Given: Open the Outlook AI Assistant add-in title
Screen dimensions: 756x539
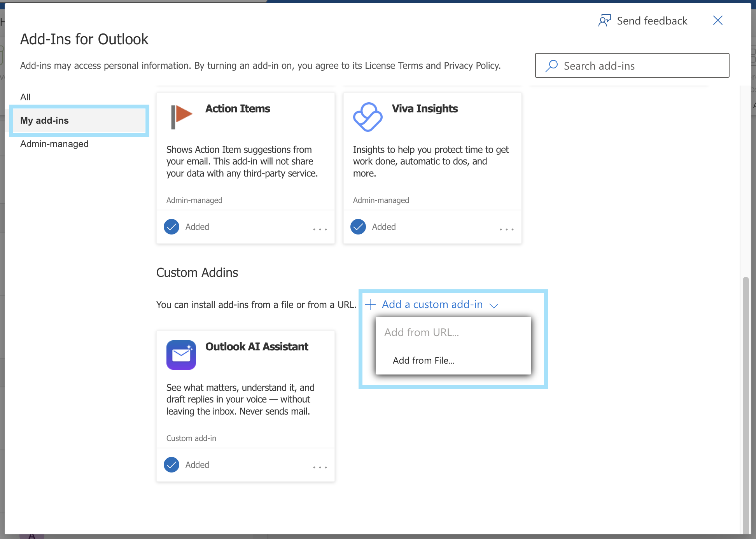Looking at the screenshot, I should [257, 346].
